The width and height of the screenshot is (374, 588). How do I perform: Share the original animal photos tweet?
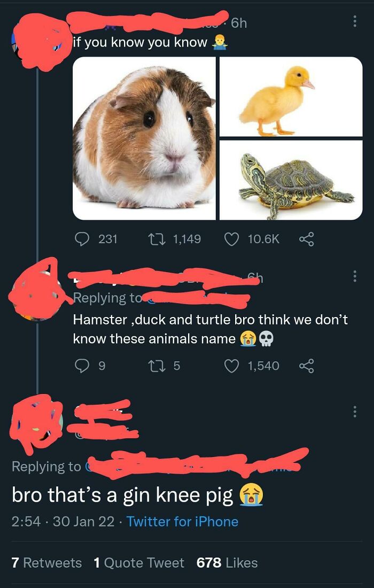pos(306,238)
